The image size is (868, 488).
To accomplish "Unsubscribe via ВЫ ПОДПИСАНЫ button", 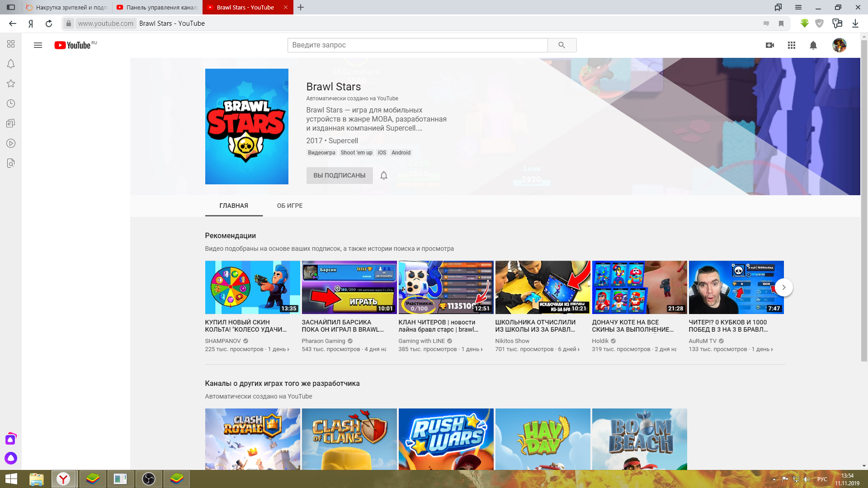I will coord(340,175).
